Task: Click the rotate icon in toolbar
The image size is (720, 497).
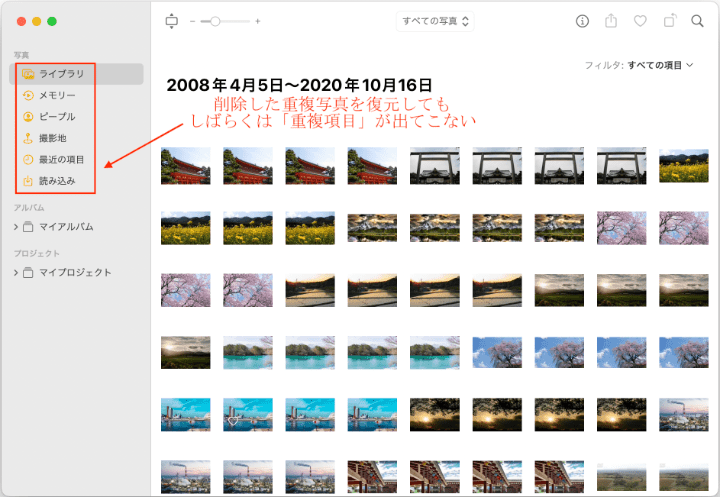Action: pyautogui.click(x=670, y=21)
